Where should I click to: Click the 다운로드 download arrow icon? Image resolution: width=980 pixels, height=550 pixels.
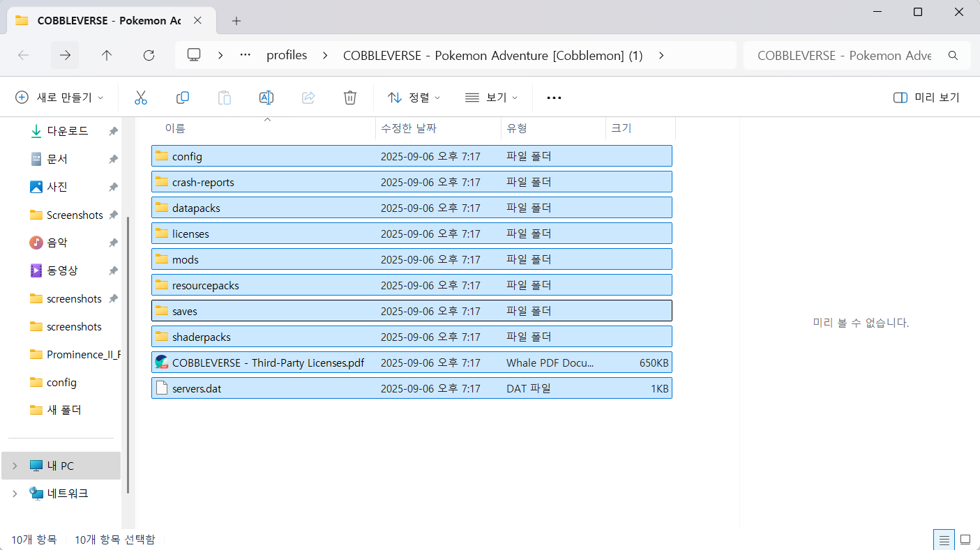tap(36, 131)
